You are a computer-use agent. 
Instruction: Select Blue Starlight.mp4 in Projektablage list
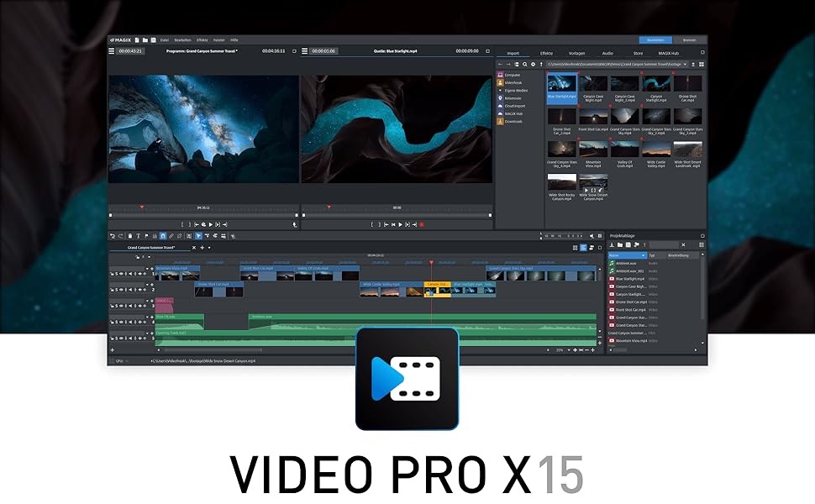pyautogui.click(x=629, y=279)
